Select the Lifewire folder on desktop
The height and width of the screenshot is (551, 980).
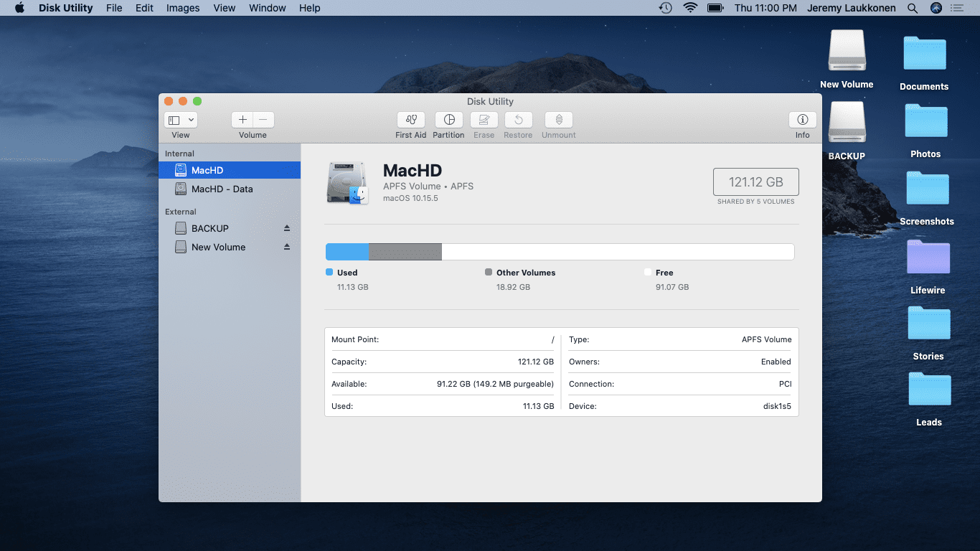[928, 258]
